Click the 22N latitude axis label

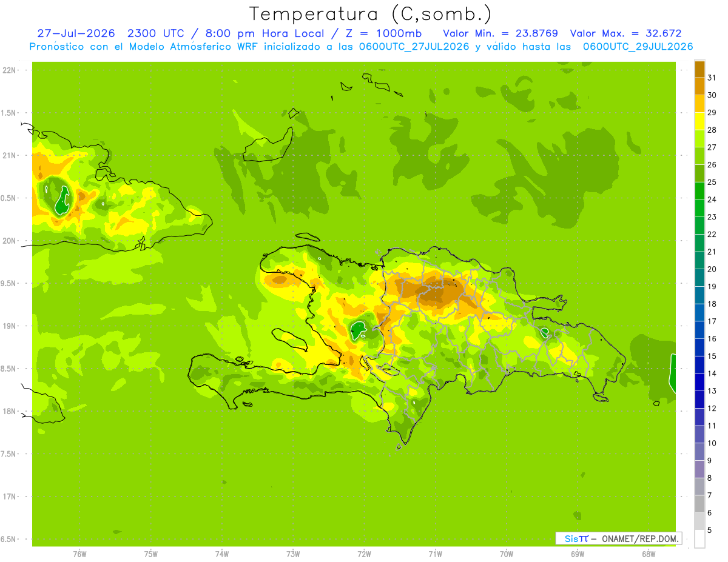(10, 70)
